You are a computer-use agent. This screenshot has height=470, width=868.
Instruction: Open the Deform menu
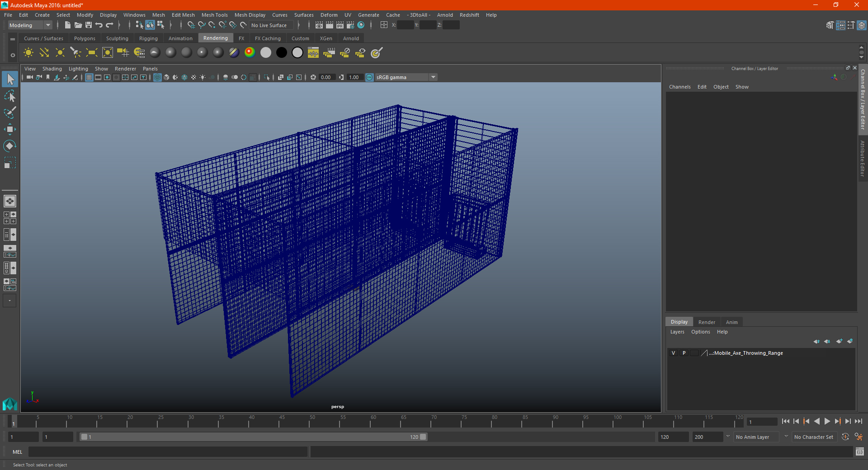tap(329, 15)
